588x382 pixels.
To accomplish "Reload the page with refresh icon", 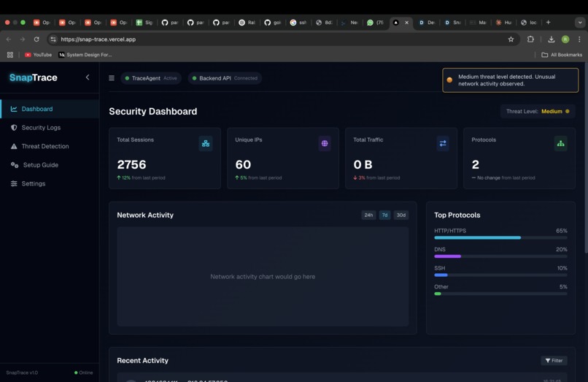I will [36, 39].
